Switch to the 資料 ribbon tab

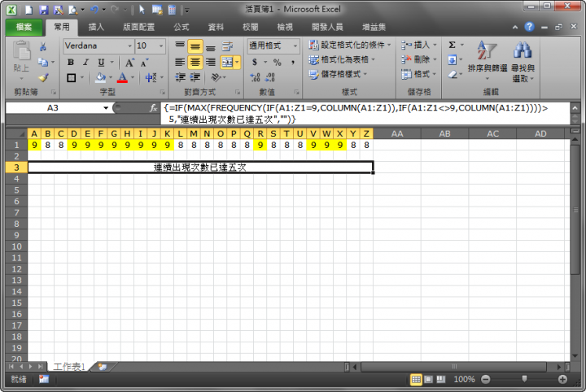(x=216, y=28)
